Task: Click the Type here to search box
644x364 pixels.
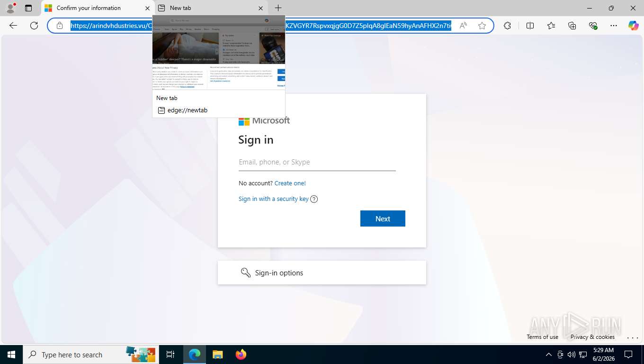Action: [x=91, y=355]
